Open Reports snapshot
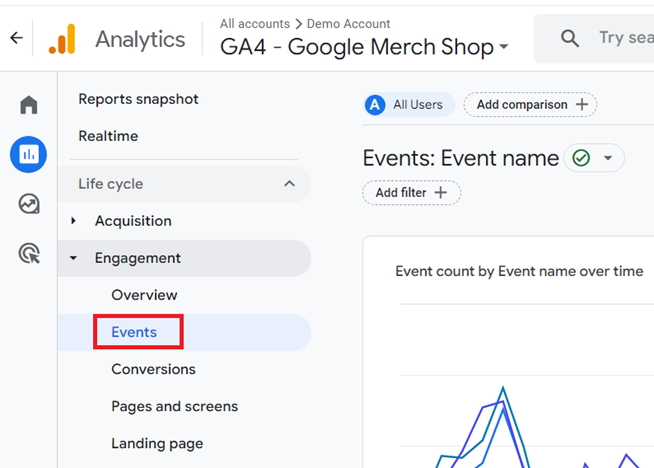The height and width of the screenshot is (468, 654). (138, 99)
